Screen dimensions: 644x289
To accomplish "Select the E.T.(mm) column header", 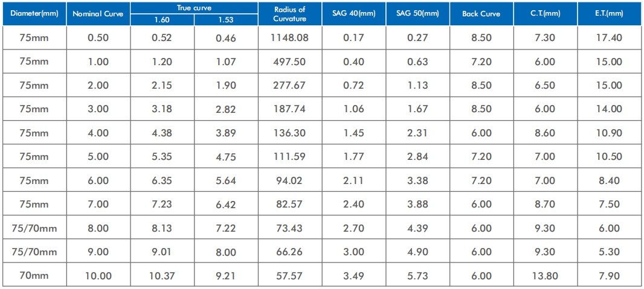I will [x=608, y=13].
